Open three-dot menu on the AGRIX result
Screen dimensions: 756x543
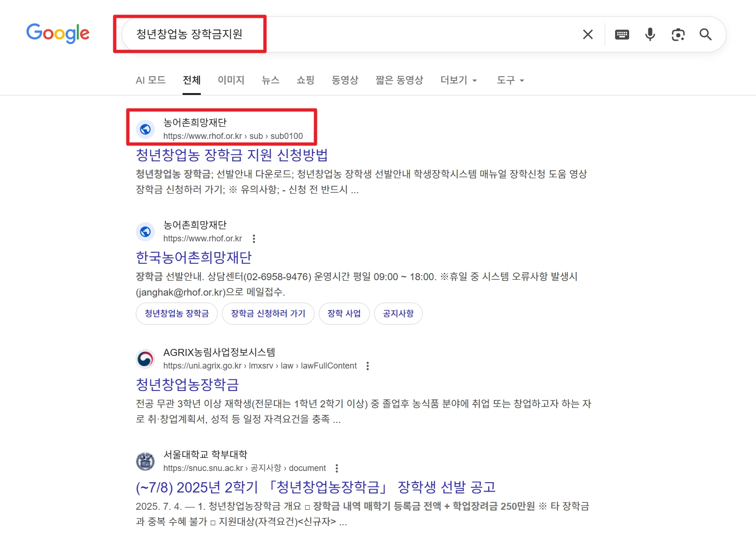(367, 366)
